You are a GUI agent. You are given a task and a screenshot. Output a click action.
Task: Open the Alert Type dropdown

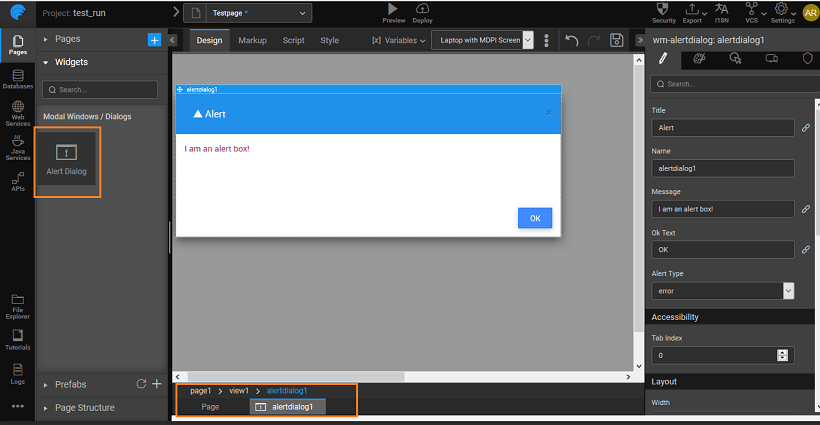(x=722, y=291)
